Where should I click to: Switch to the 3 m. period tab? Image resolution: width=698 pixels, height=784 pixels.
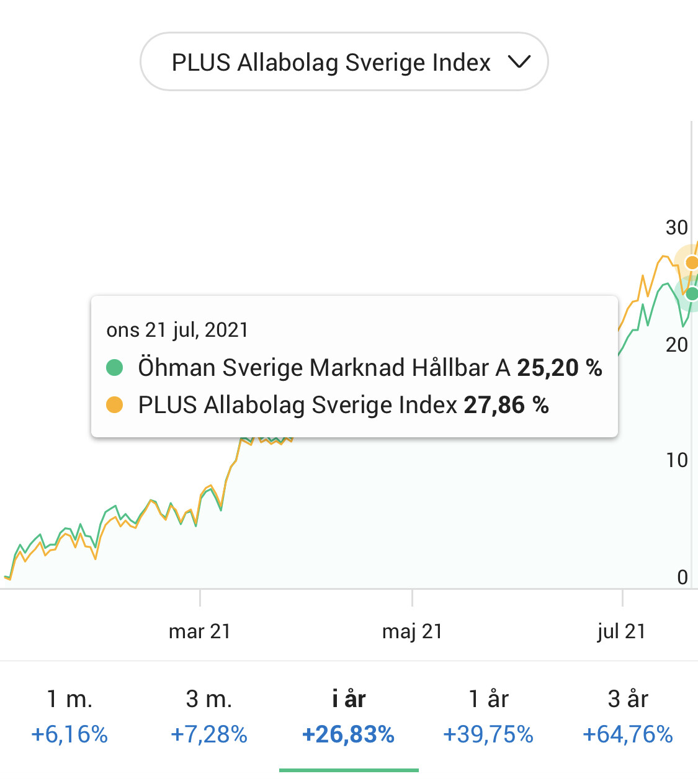coord(209,716)
